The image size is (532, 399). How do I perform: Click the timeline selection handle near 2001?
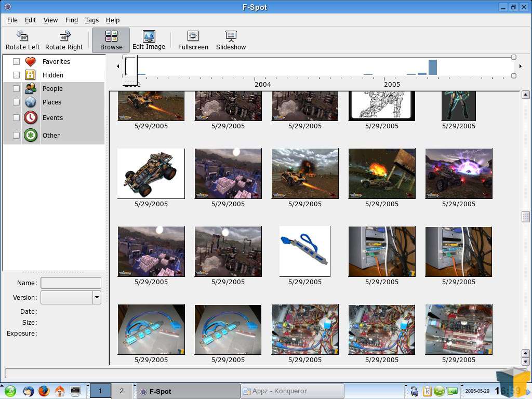click(130, 70)
